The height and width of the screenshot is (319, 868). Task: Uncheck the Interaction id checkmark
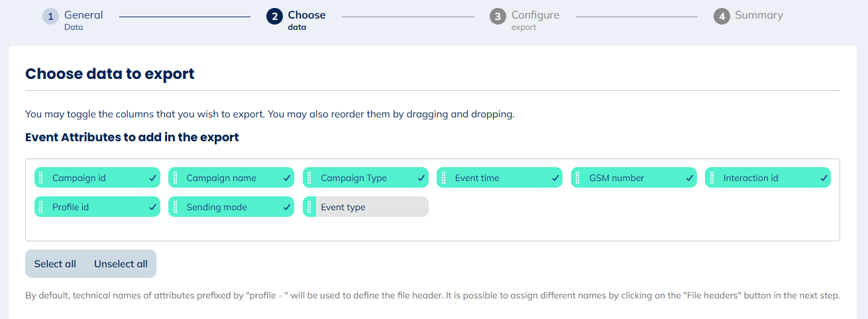pyautogui.click(x=823, y=178)
